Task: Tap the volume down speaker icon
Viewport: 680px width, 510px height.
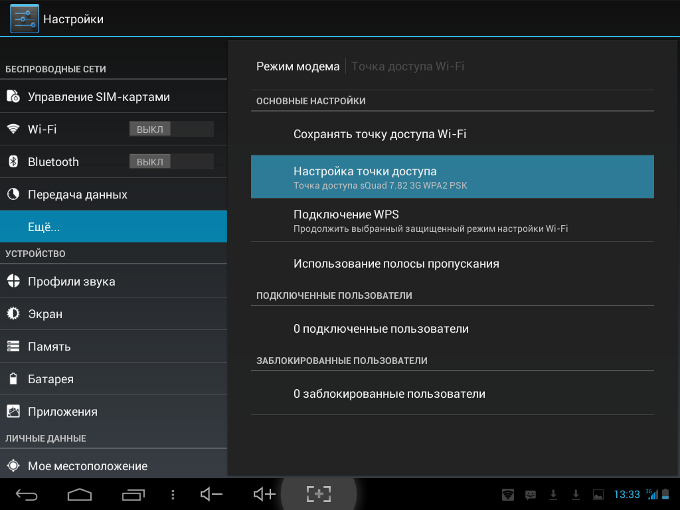Action: click(x=211, y=494)
